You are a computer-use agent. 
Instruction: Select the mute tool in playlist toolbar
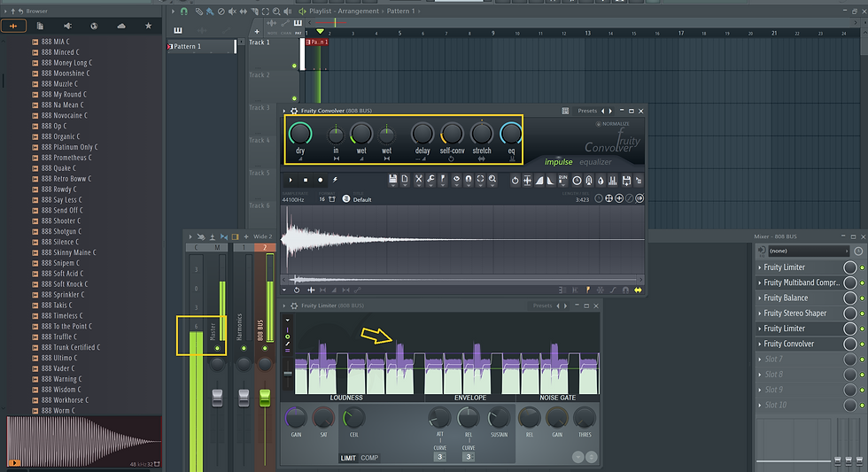click(232, 11)
